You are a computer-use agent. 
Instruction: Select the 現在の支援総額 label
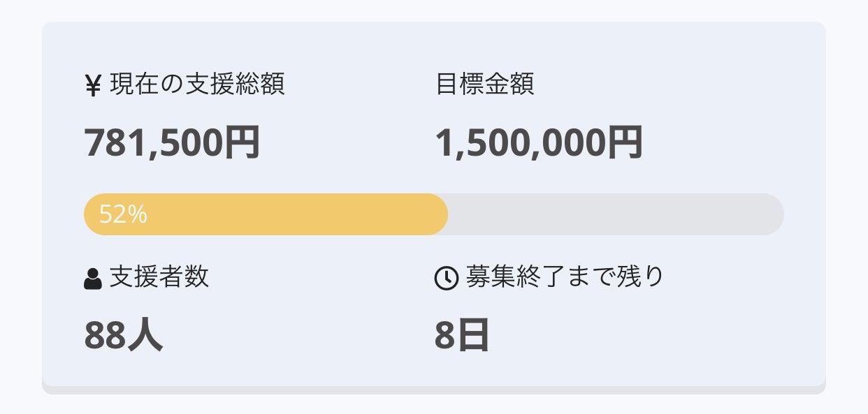pyautogui.click(x=197, y=84)
